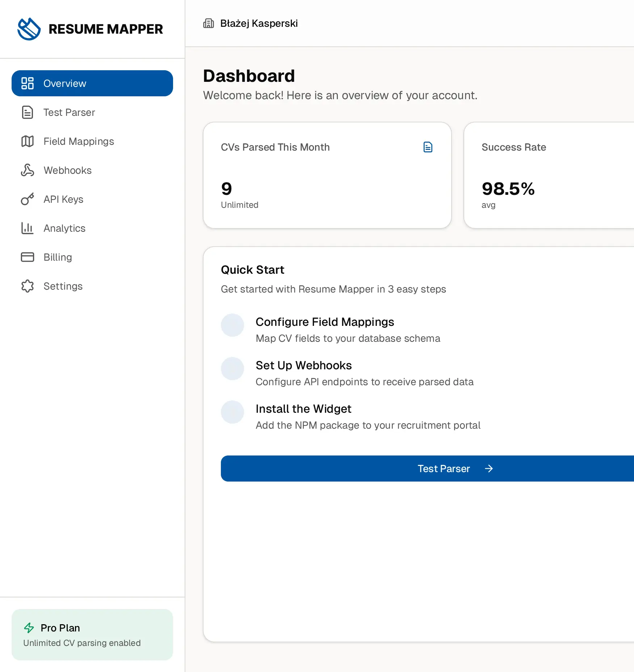The image size is (634, 672).
Task: Click the building icon beside Błażej Kasperski
Action: (x=209, y=24)
